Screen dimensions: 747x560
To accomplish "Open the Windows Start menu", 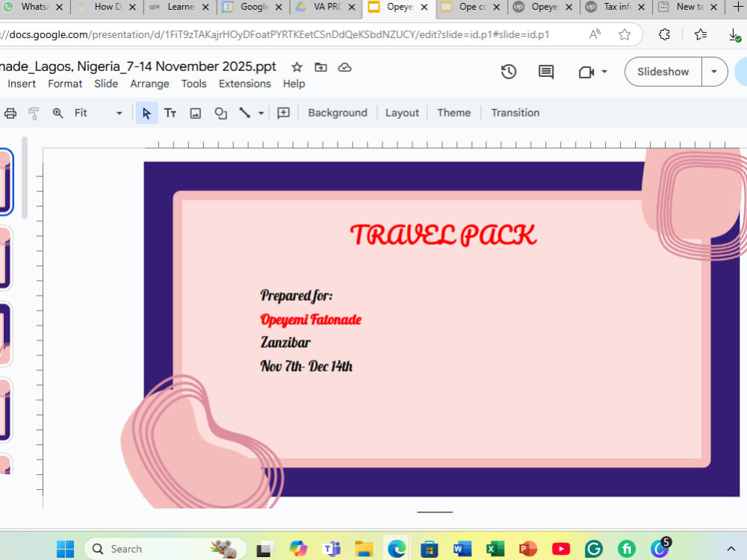I will click(65, 549).
